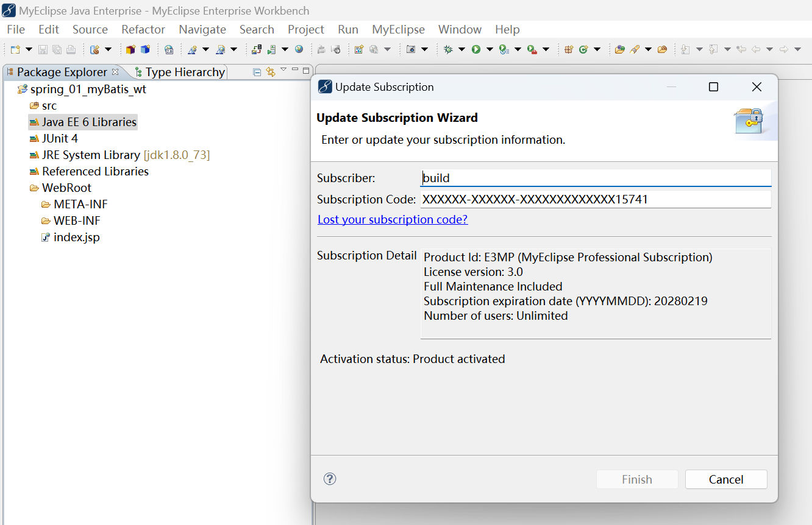Click the blue cube toolbar icon

pyautogui.click(x=145, y=49)
